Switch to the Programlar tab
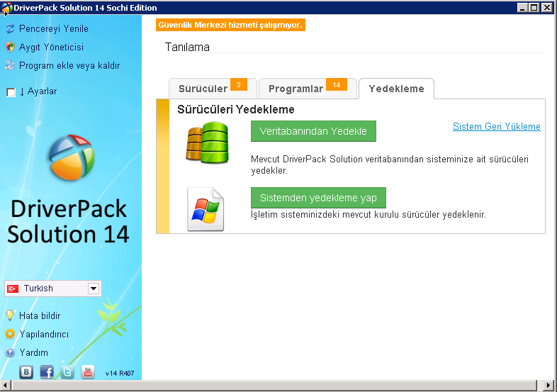Viewport: 557px width, 392px height. [x=308, y=89]
